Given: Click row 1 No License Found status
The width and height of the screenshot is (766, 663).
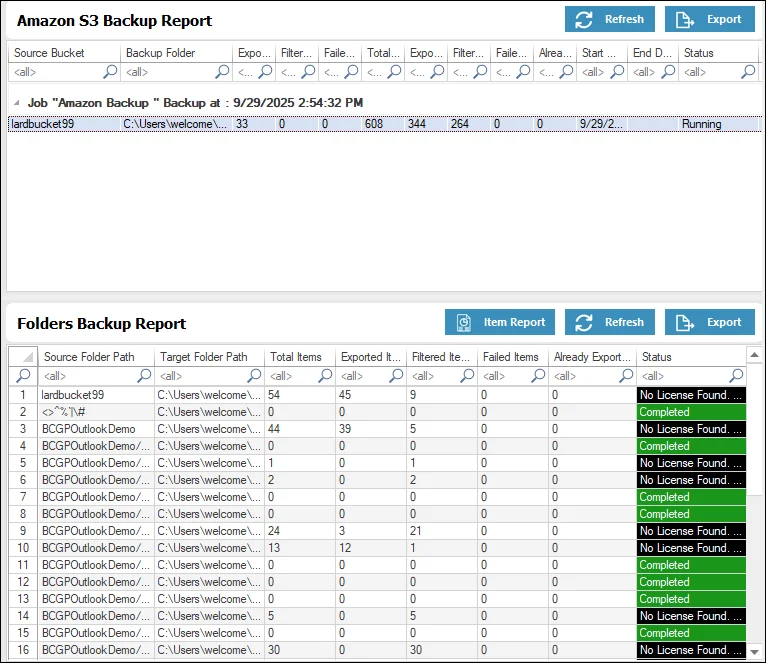Looking at the screenshot, I should point(691,395).
